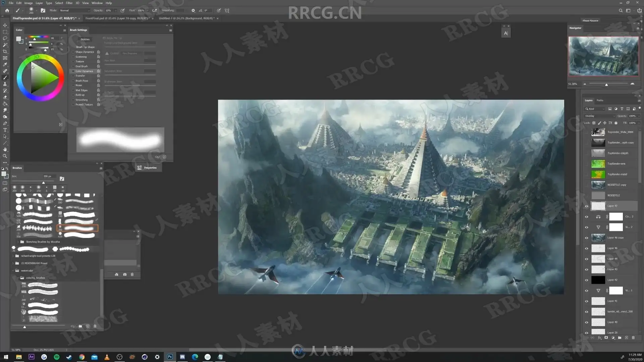
Task: Enable the Shape Dynamics checkbox
Action: click(73, 52)
